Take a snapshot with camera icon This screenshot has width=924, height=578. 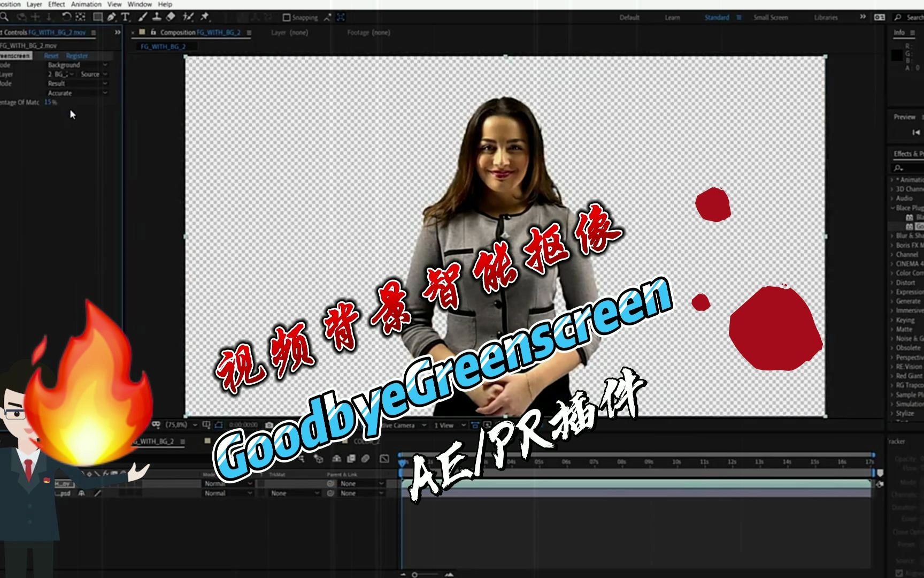coord(269,425)
